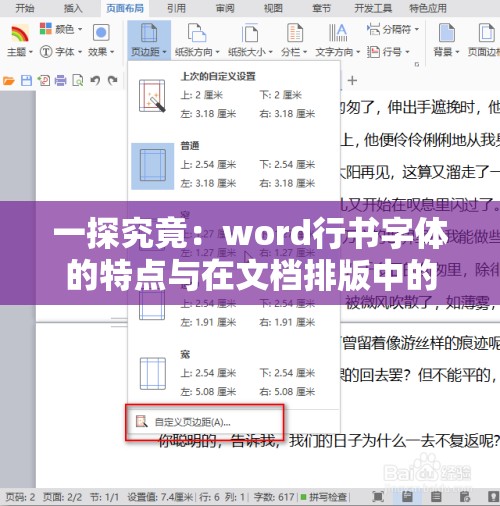
Task: Expand the 分栏 dropdown arrow
Action: [x=304, y=52]
